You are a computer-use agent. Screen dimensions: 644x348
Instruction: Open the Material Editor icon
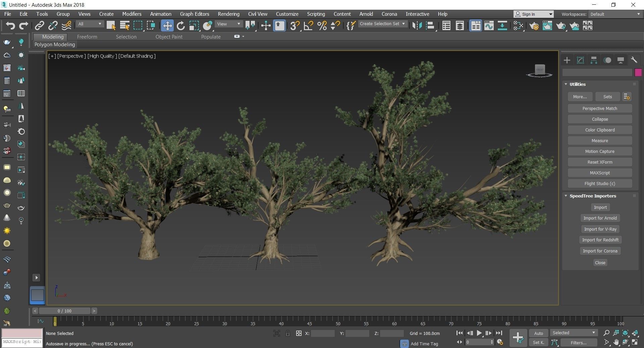point(518,26)
